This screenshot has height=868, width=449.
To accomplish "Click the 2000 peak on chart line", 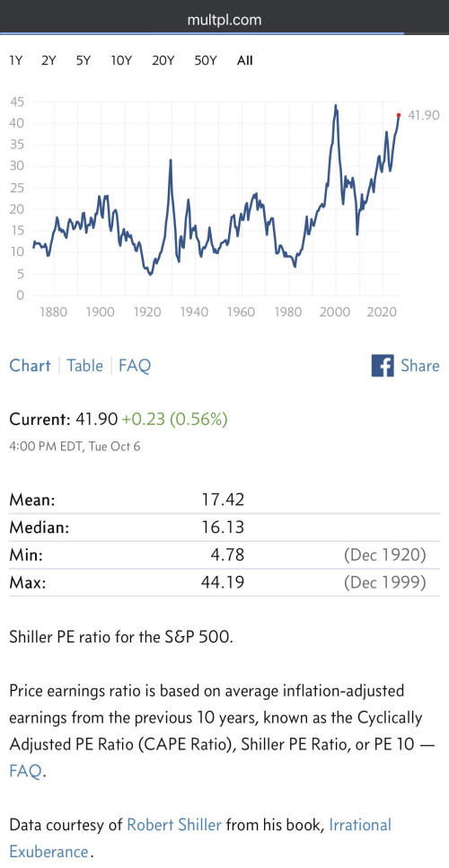I will tap(336, 105).
